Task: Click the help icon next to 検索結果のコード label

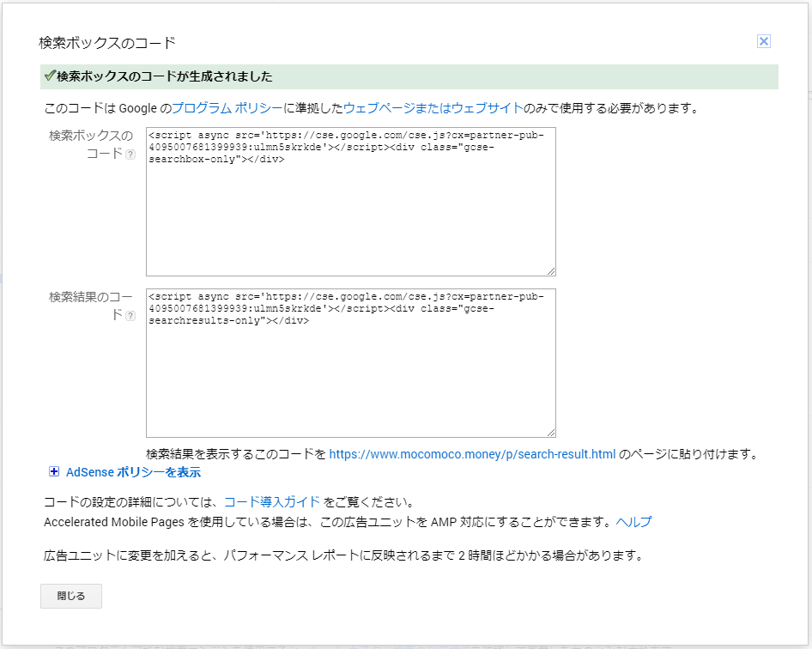Action: pyautogui.click(x=130, y=315)
